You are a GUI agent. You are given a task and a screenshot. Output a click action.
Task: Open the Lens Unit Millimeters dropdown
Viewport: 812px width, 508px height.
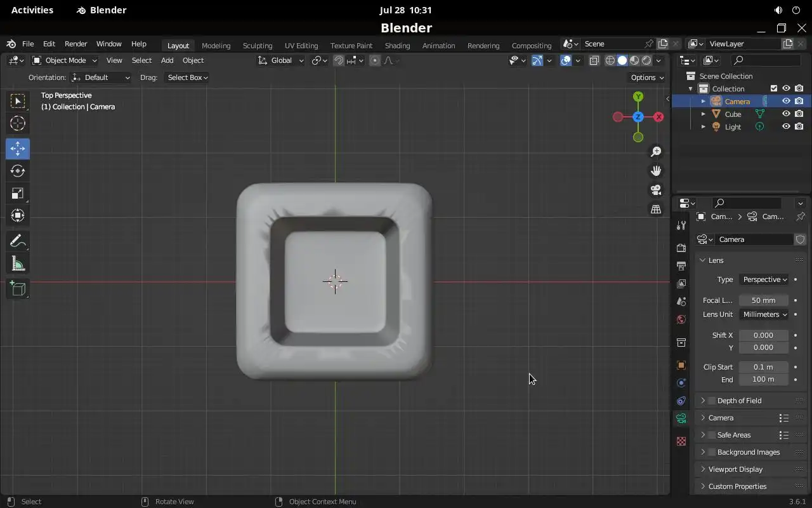point(764,314)
